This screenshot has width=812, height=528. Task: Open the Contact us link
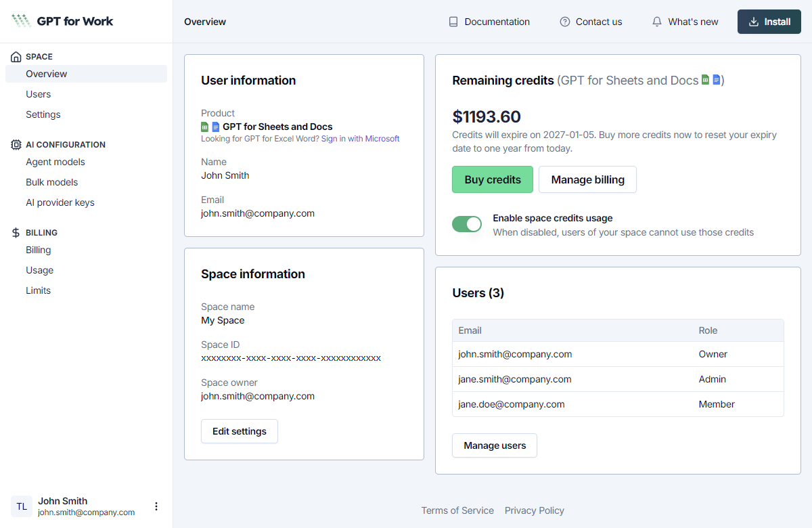[x=591, y=22]
